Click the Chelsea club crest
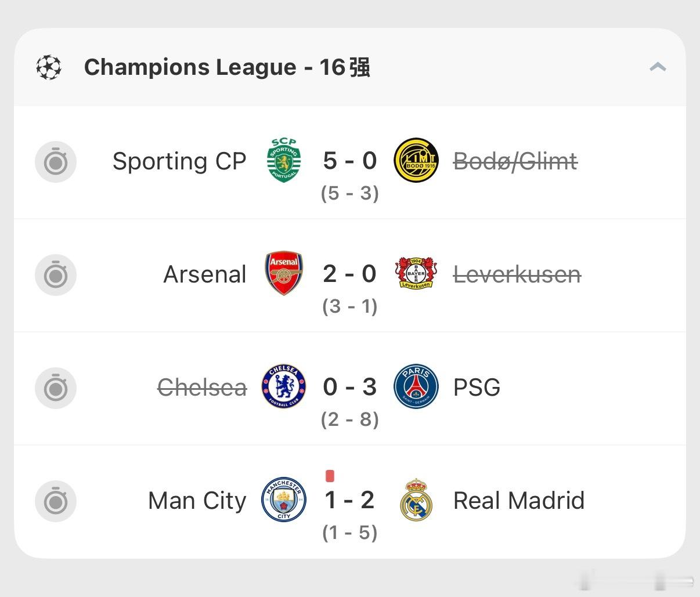The height and width of the screenshot is (597, 700). (284, 386)
